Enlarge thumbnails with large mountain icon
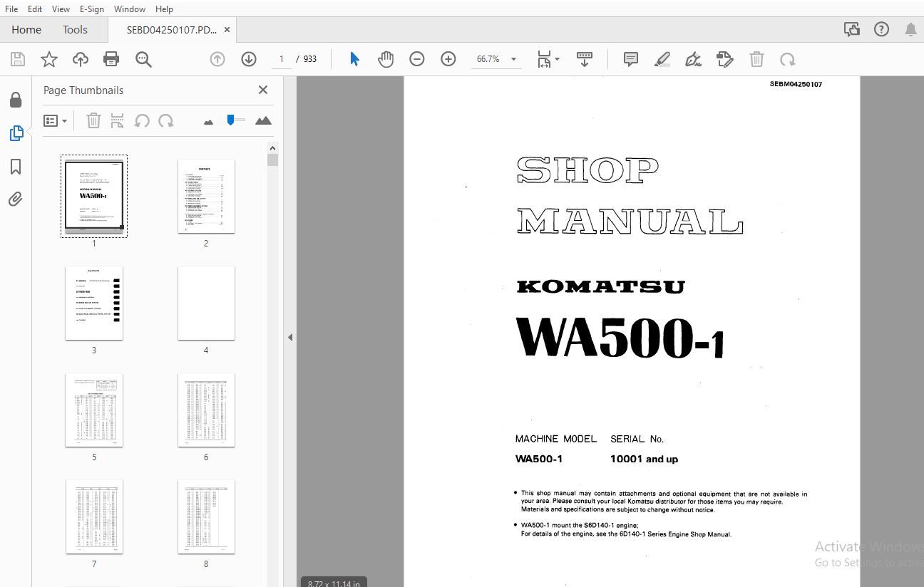Viewport: 924px width, 587px height. pyautogui.click(x=263, y=120)
